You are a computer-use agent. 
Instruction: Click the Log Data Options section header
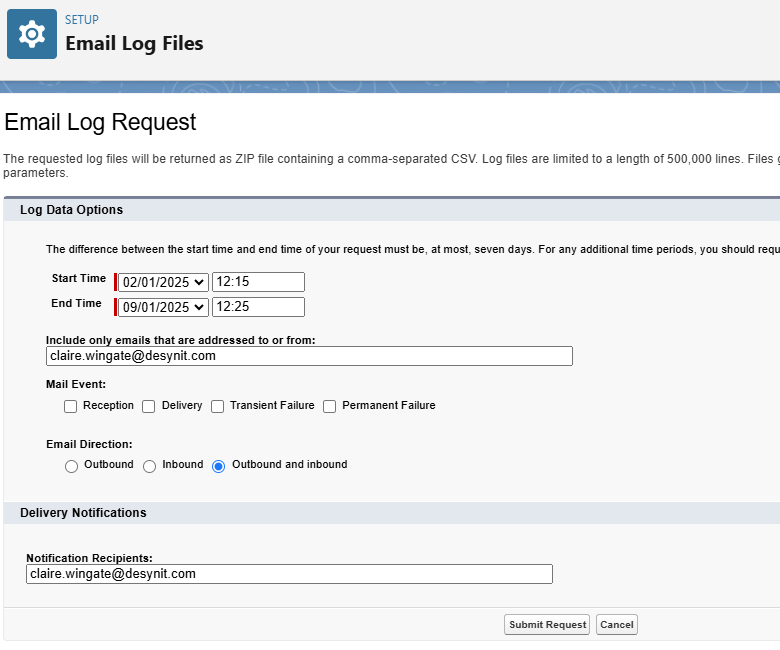[x=71, y=210]
